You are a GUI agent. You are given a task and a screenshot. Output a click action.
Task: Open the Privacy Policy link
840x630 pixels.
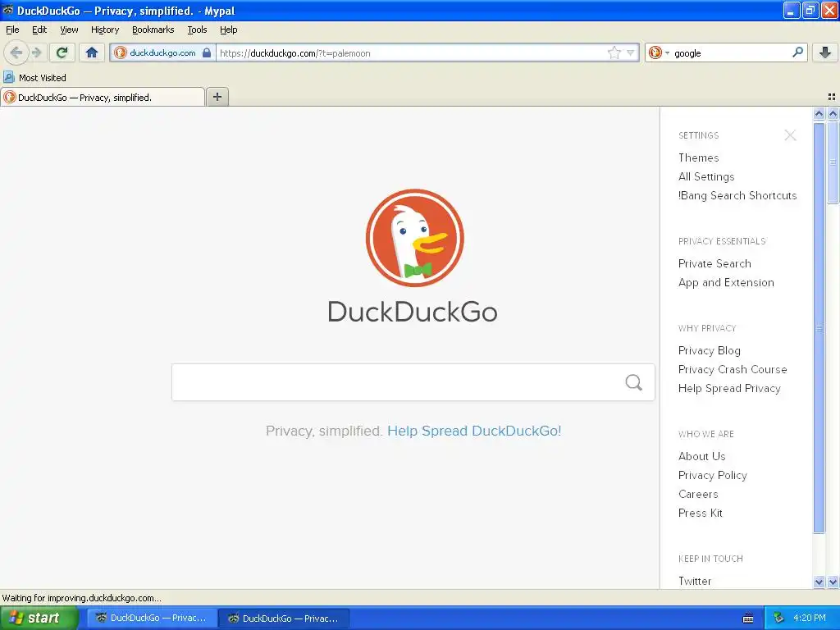click(713, 475)
